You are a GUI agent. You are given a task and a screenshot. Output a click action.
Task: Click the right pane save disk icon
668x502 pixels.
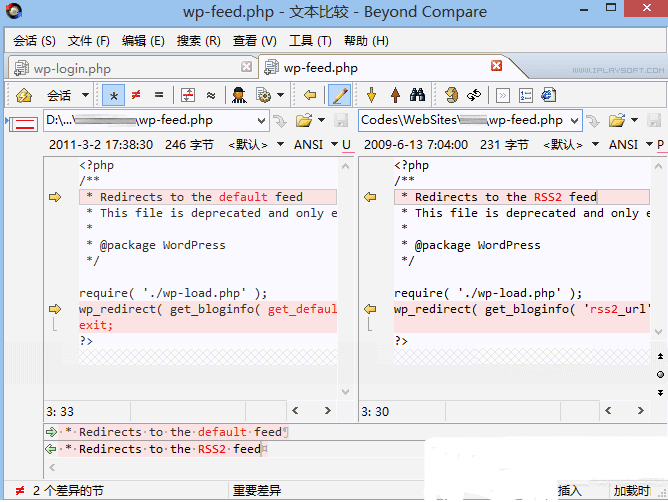[x=654, y=121]
